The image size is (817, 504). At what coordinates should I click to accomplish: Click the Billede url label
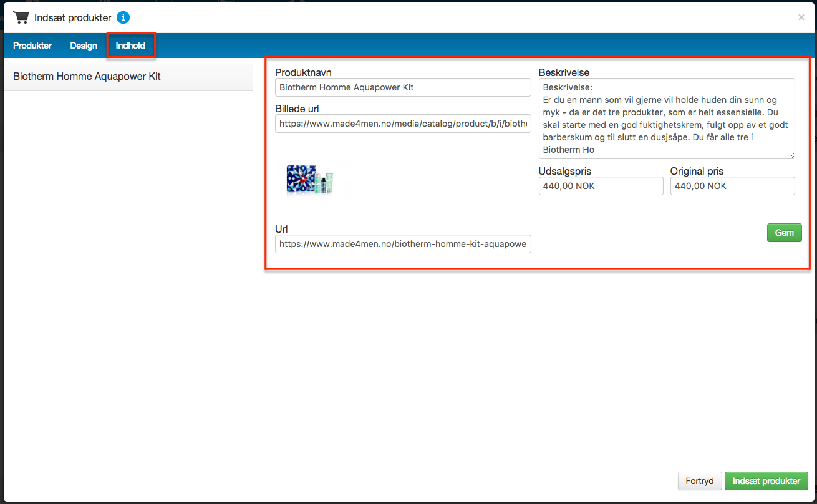coord(297,109)
